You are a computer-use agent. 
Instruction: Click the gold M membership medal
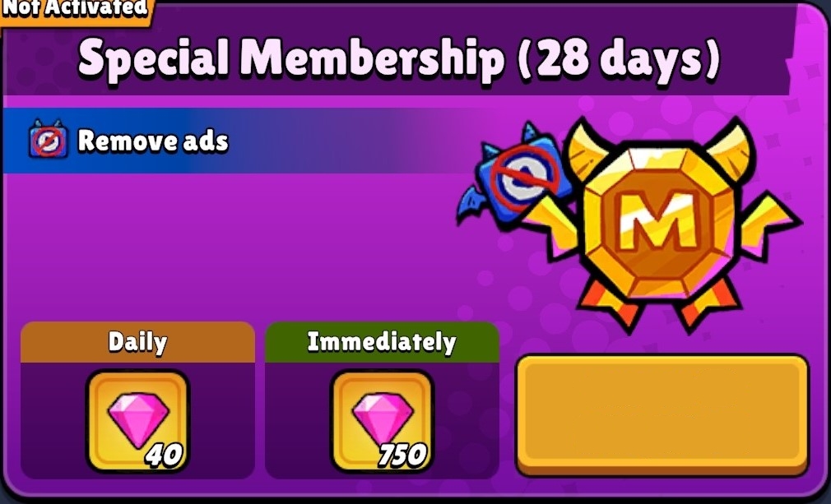pyautogui.click(x=660, y=222)
